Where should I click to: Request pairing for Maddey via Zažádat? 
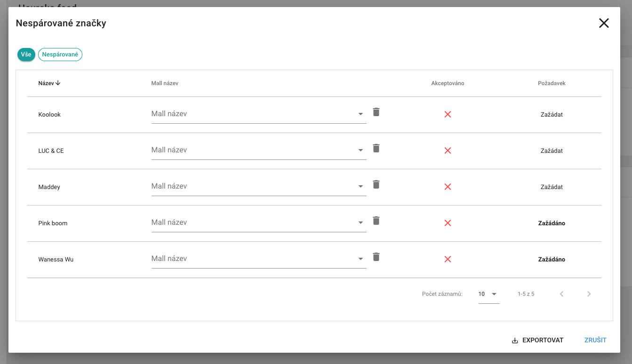click(552, 187)
